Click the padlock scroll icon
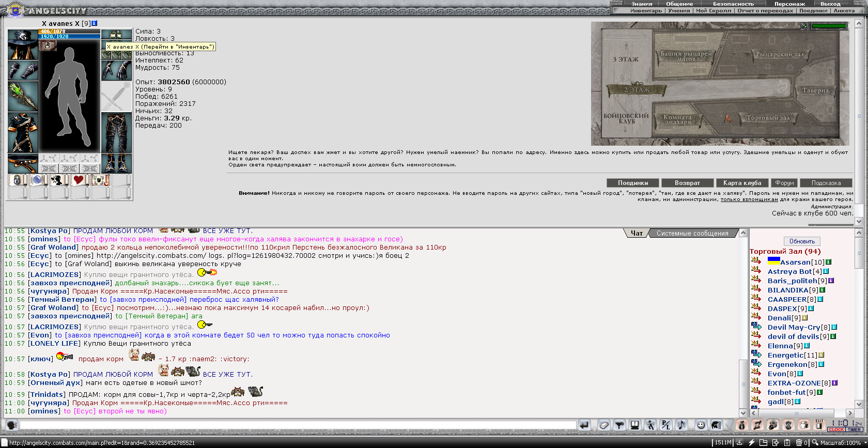Screen dimensions: 868x448 17,180
